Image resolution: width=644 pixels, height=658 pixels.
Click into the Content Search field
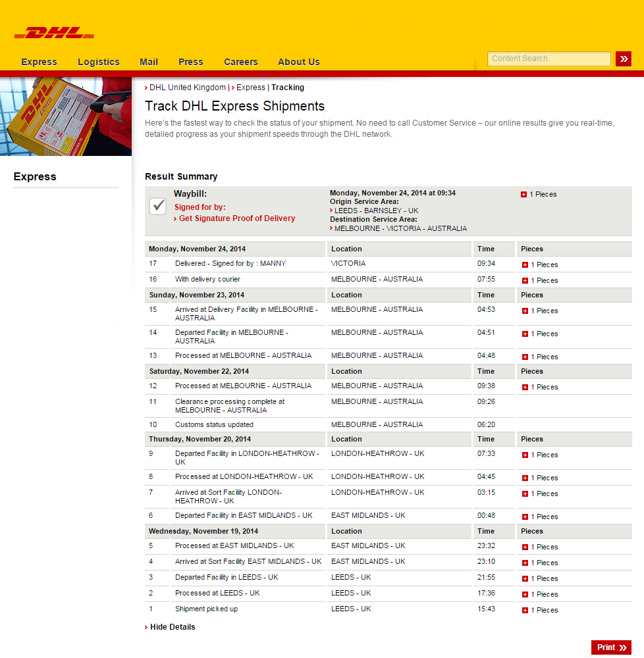pyautogui.click(x=549, y=59)
